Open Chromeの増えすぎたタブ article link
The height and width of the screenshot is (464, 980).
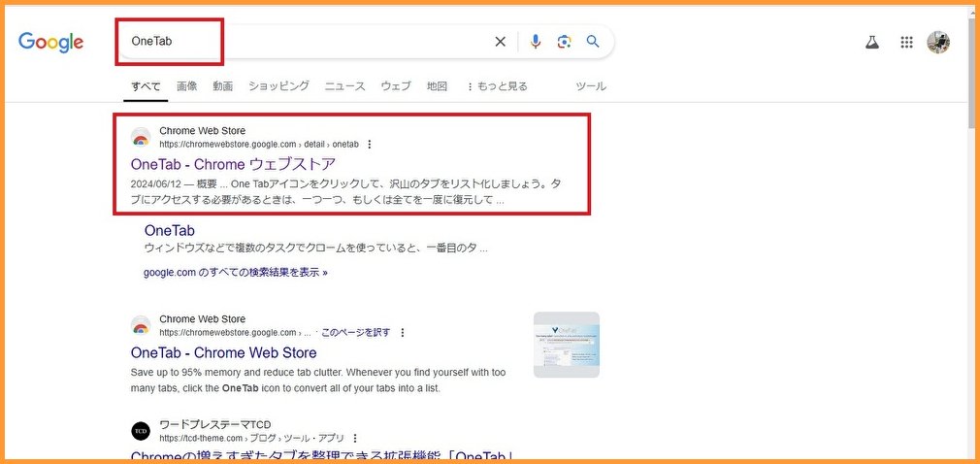coord(322,456)
